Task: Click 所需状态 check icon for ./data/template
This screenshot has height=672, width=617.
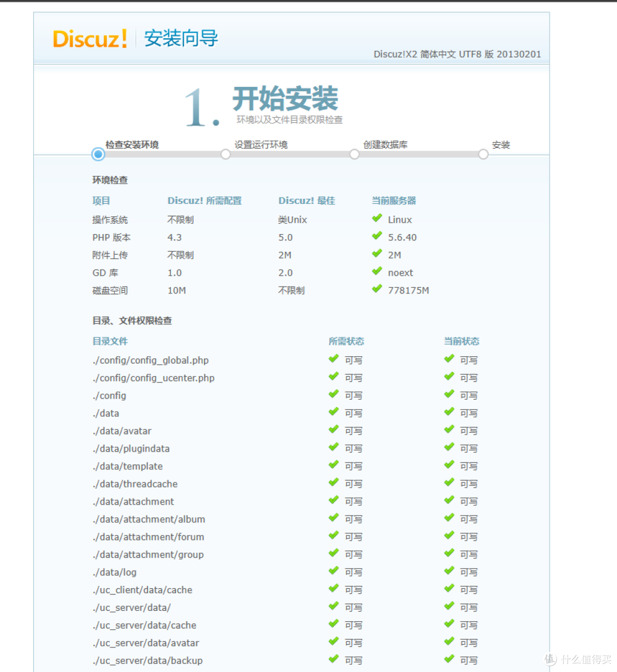Action: point(334,465)
